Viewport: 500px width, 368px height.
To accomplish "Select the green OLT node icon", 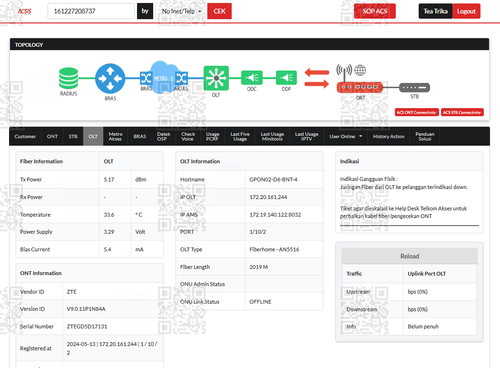I will tap(216, 78).
